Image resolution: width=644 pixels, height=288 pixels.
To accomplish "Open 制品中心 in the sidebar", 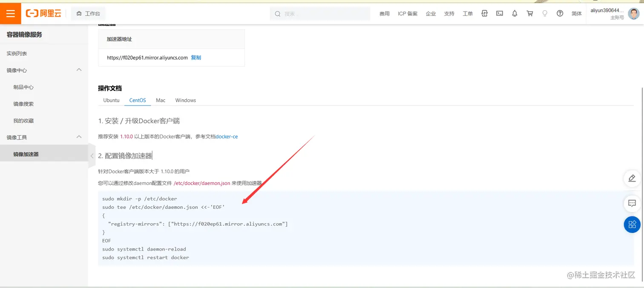I will tap(23, 87).
